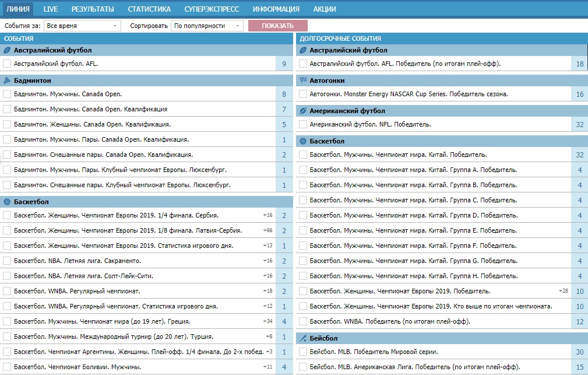The width and height of the screenshot is (588, 375).
Task: Open the СТАТИСТИКА tab
Action: tap(149, 9)
